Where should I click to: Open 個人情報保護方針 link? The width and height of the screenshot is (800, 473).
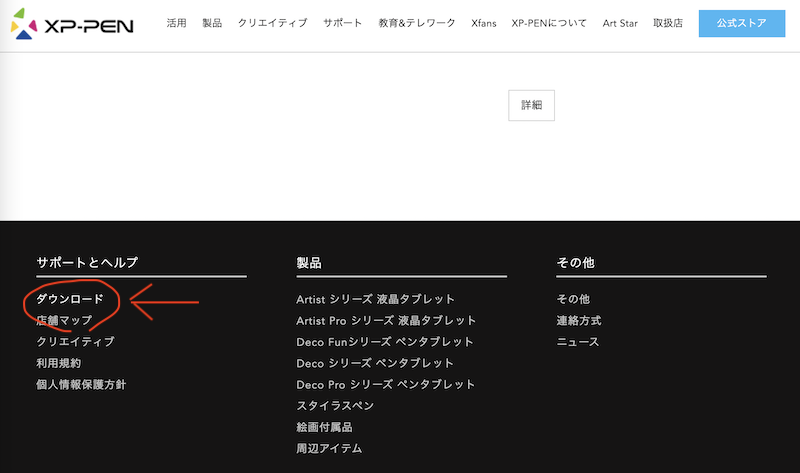(81, 384)
